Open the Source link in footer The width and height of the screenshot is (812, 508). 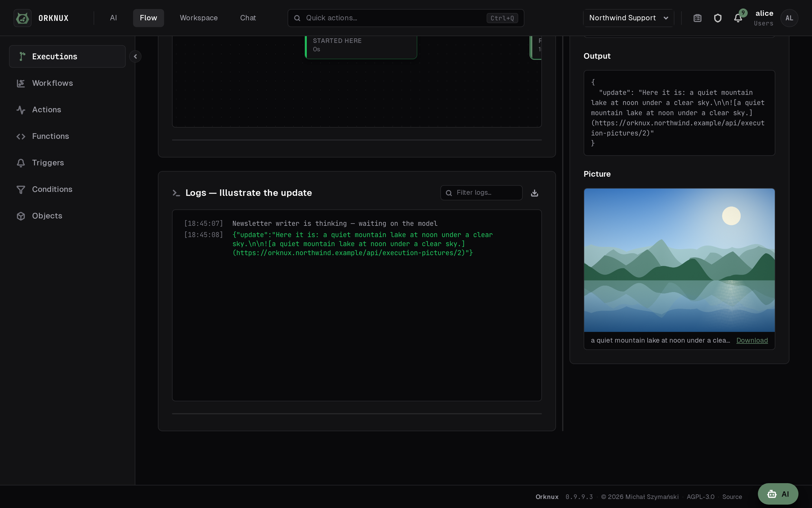point(732,497)
